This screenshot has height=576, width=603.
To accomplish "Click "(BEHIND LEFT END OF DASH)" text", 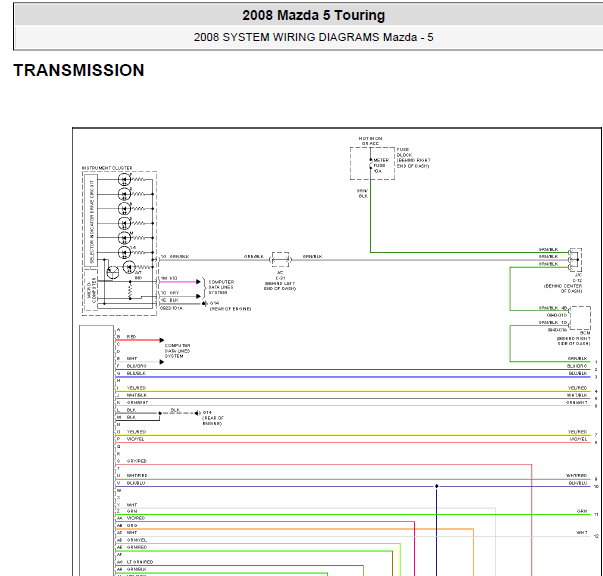I will pos(280,286).
